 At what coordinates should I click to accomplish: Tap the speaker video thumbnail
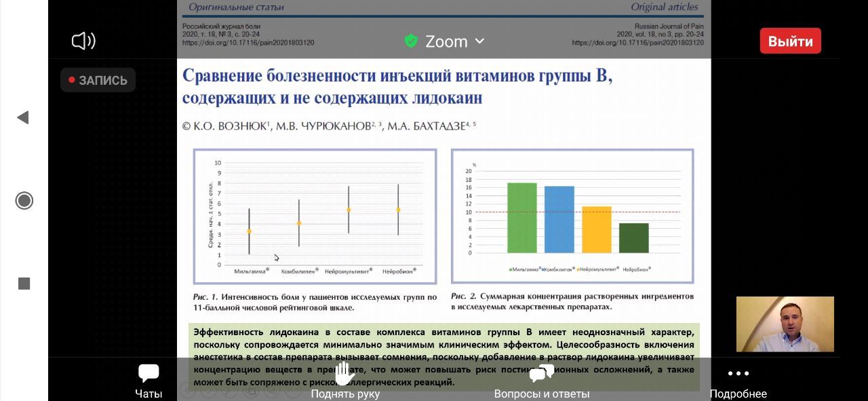tap(785, 324)
